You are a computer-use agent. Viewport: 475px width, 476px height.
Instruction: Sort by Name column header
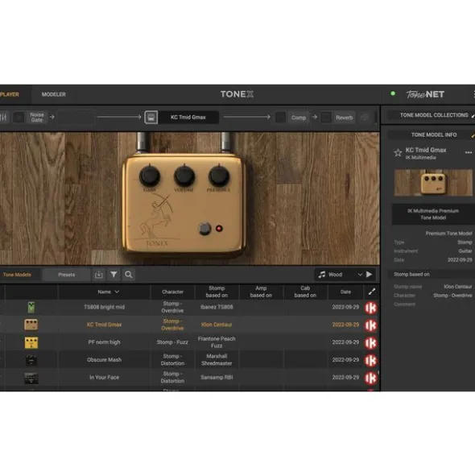[x=105, y=292]
